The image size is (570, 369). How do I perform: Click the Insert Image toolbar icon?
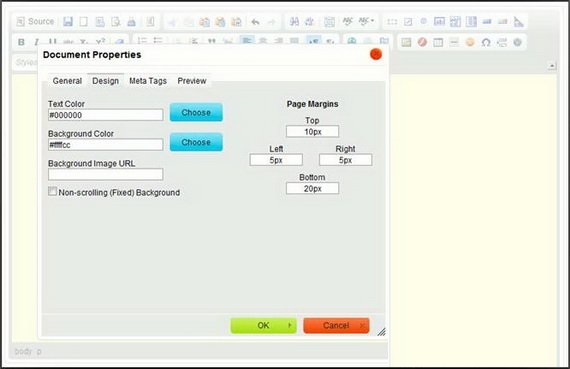click(406, 42)
